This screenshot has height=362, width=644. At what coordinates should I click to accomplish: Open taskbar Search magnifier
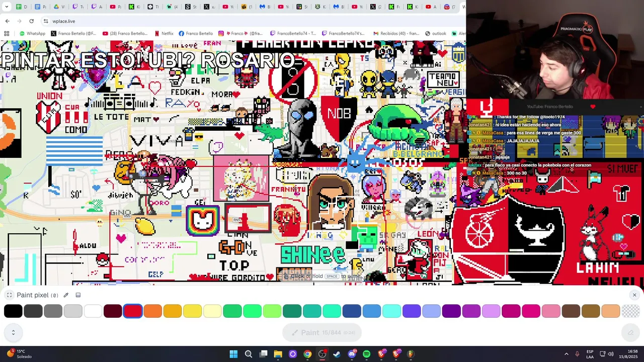pyautogui.click(x=249, y=354)
